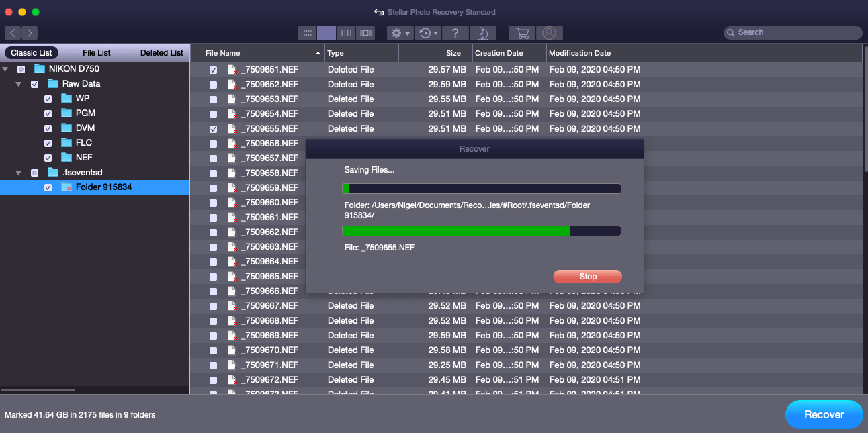Click the back arrow in title bar

coord(380,12)
